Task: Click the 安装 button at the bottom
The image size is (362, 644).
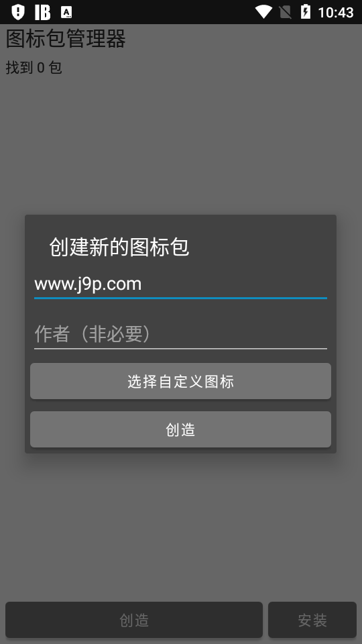Action: pyautogui.click(x=312, y=620)
